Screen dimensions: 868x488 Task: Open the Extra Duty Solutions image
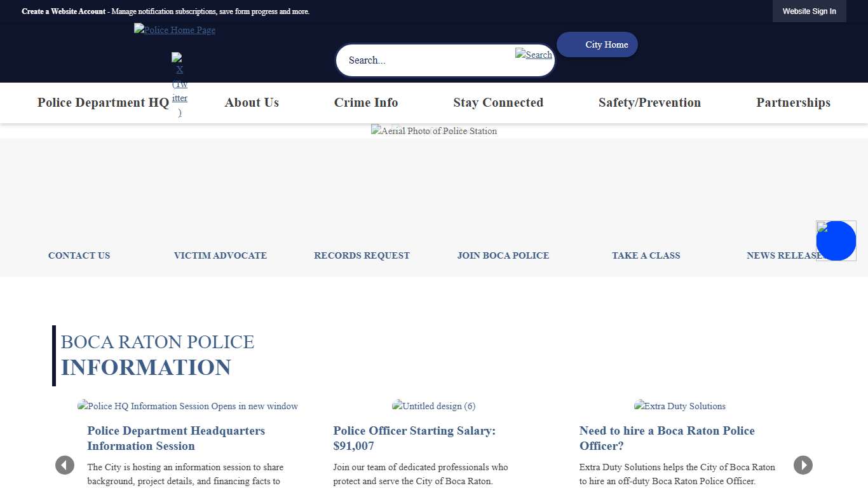(679, 406)
